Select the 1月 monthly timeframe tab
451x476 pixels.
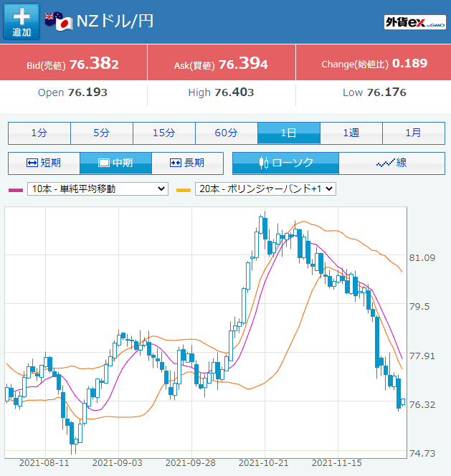click(x=414, y=133)
